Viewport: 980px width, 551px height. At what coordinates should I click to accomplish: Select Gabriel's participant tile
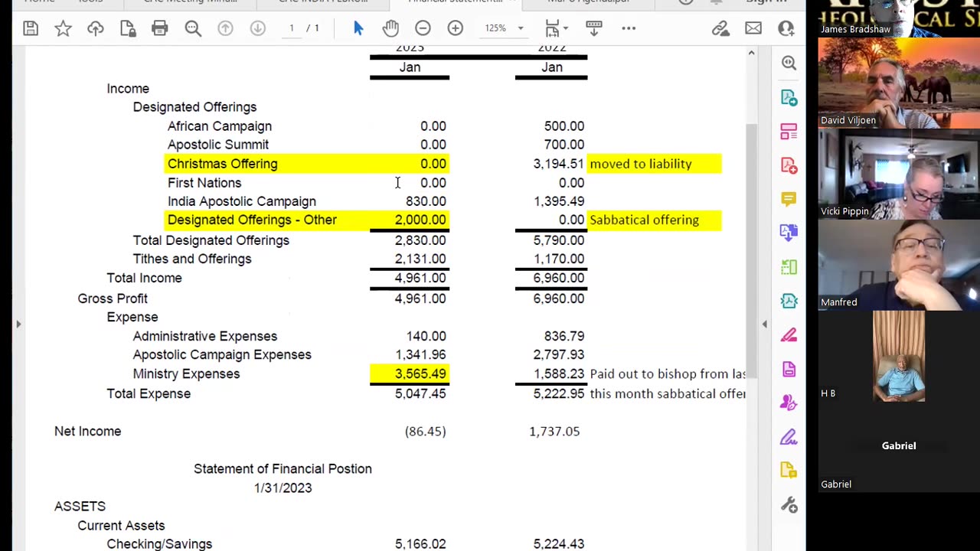pyautogui.click(x=899, y=447)
